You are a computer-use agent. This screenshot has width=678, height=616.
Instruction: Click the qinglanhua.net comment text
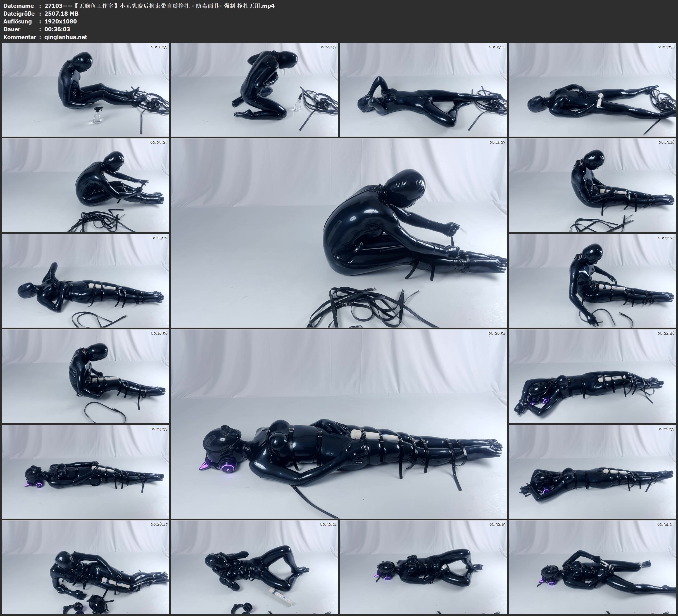tap(66, 37)
